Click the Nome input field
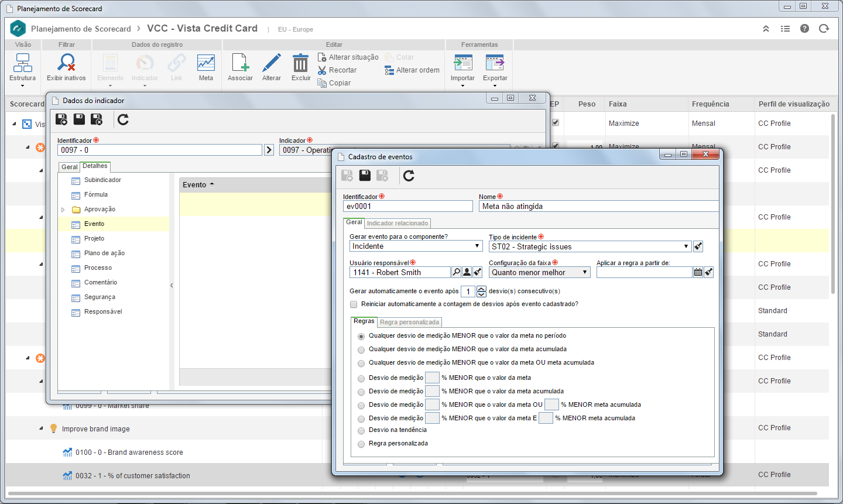 (599, 206)
